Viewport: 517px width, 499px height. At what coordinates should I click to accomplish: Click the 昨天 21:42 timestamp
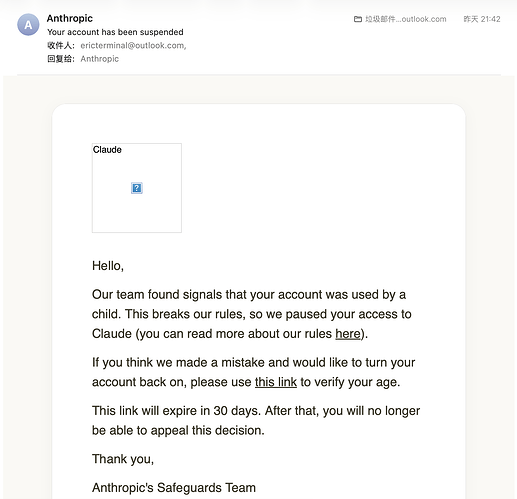coord(482,19)
